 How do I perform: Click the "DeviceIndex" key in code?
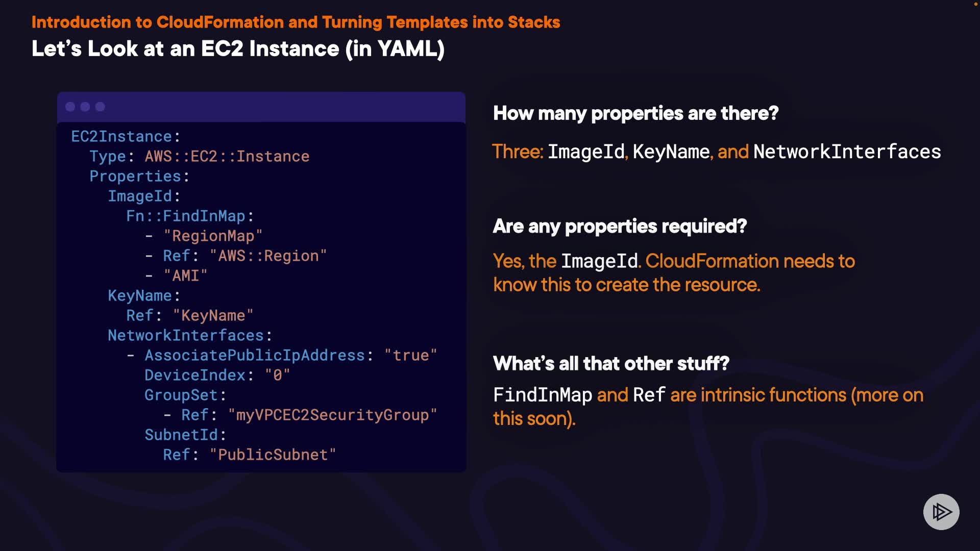(x=195, y=375)
